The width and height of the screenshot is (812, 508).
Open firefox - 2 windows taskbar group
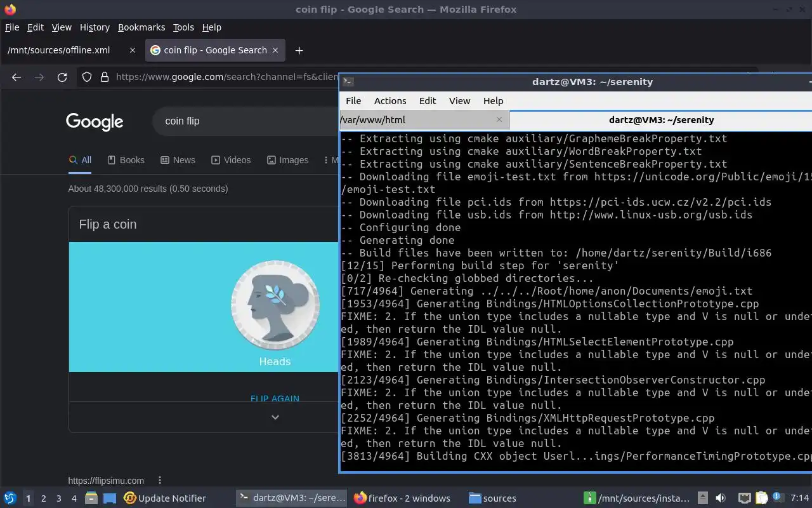402,498
